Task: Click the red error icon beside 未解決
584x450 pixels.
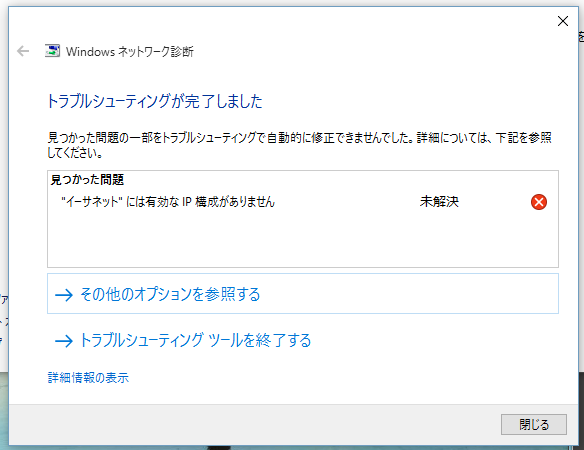Action: (539, 202)
